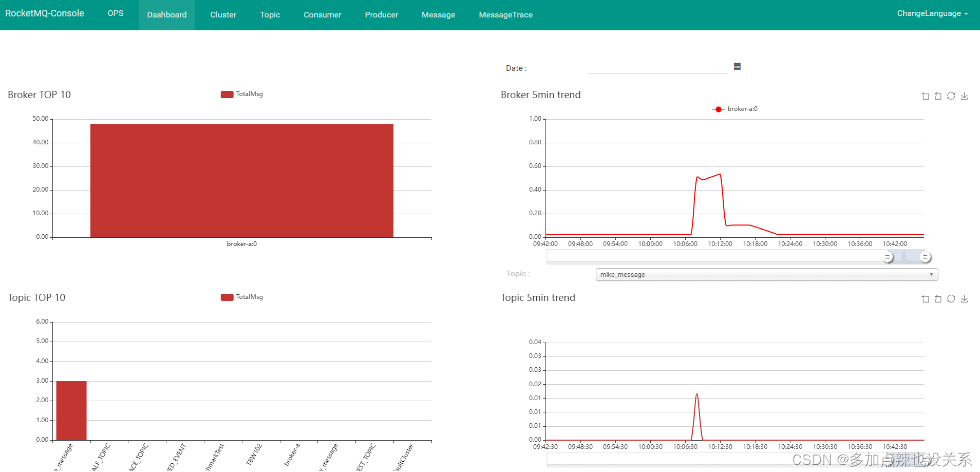Grab the right zoom slider handle under Broker trend
The image size is (980, 472).
click(x=925, y=257)
